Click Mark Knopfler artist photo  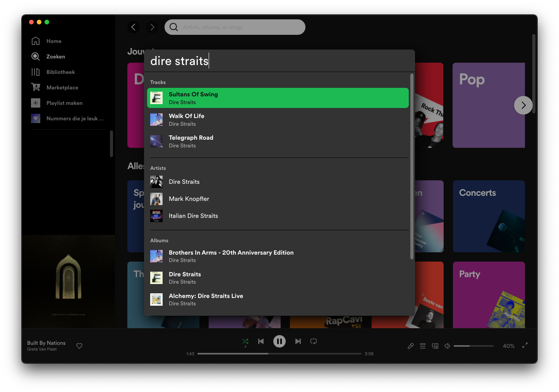point(156,199)
